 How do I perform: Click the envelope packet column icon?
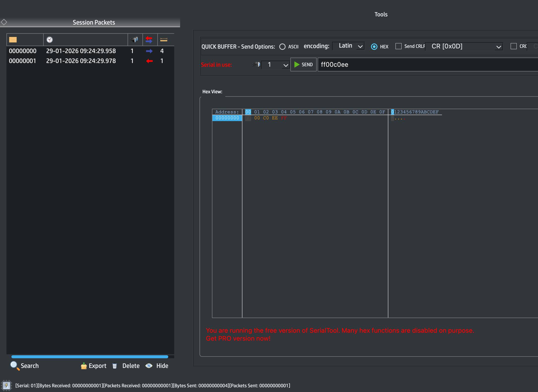(13, 40)
